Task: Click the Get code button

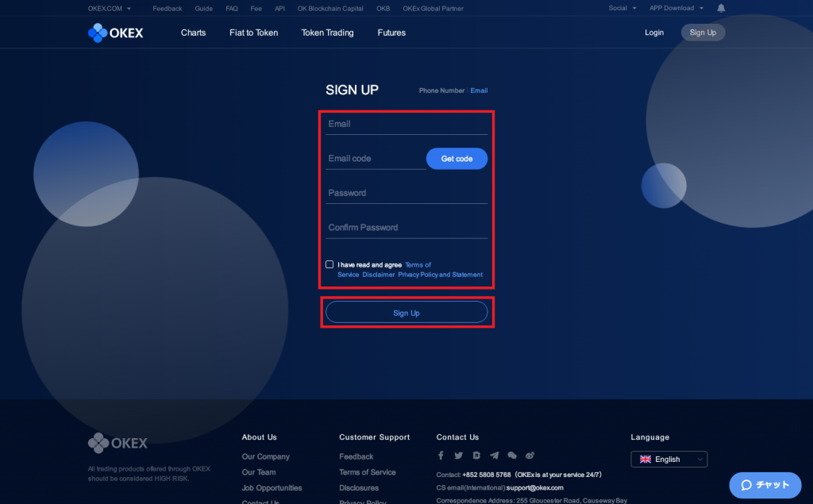Action: 457,159
